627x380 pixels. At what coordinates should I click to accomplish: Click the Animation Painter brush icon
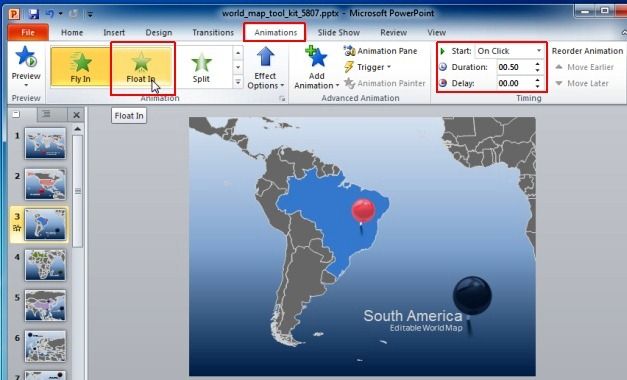(349, 83)
